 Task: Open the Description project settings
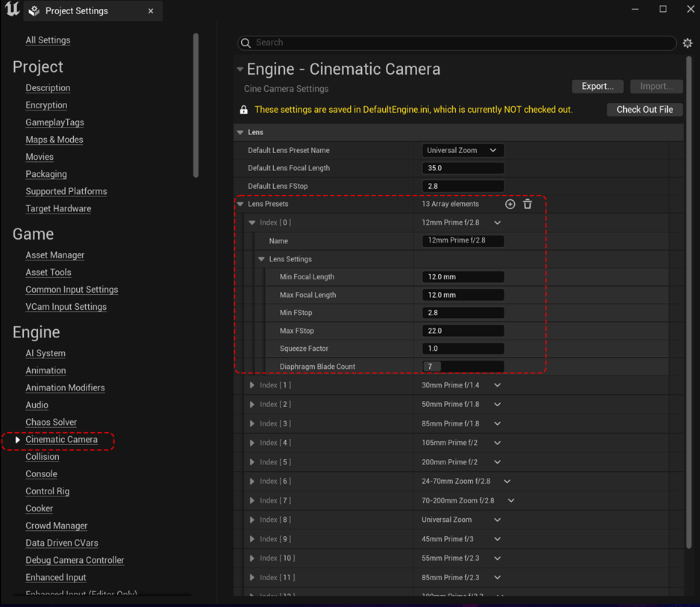pyautogui.click(x=48, y=88)
